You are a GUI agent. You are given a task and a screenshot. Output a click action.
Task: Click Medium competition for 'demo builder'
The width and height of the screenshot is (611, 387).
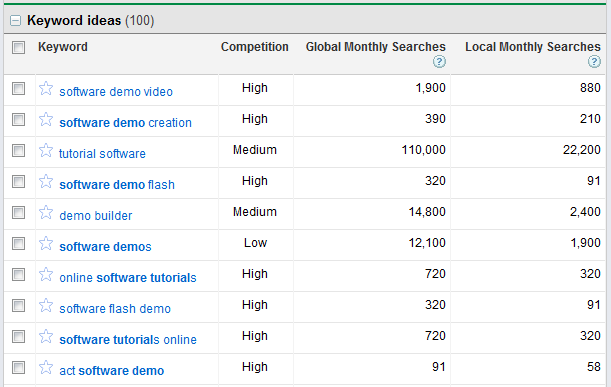[255, 212]
